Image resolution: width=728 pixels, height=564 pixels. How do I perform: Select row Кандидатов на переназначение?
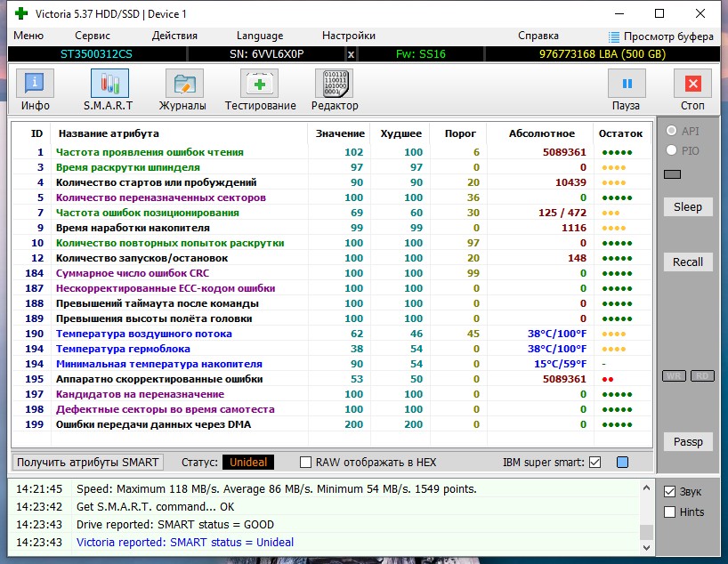click(331, 394)
